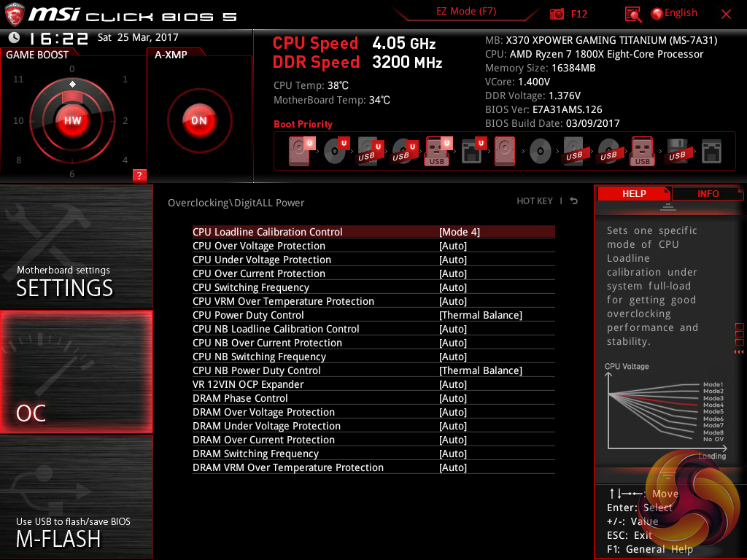Select the highlighted USB key boot device with U badge
Viewport: 747px width, 560px height.
(x=437, y=151)
